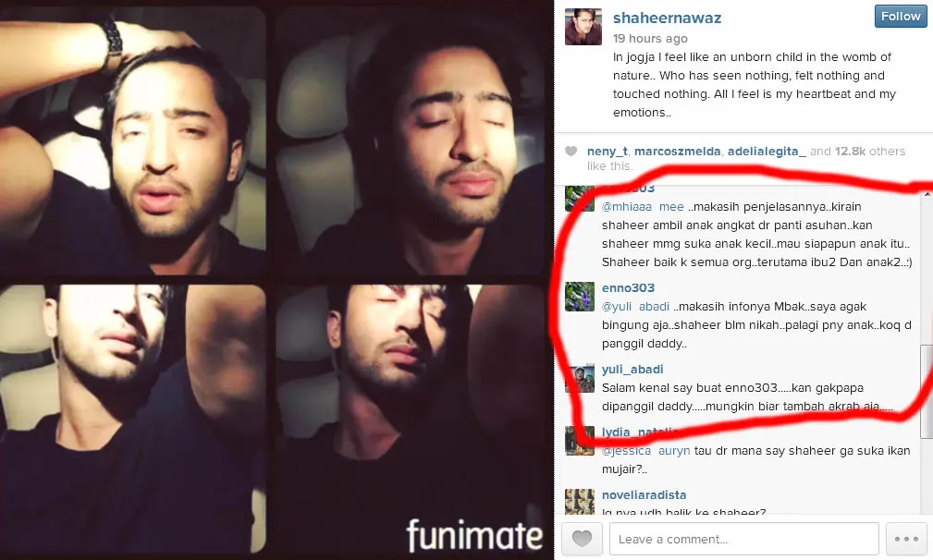The image size is (933, 560).
Task: Click the comments scrollbar thumb
Action: (x=927, y=391)
